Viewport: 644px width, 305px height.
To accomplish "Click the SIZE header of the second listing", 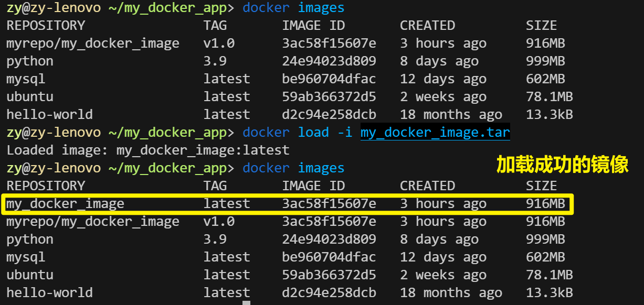I will (x=542, y=186).
